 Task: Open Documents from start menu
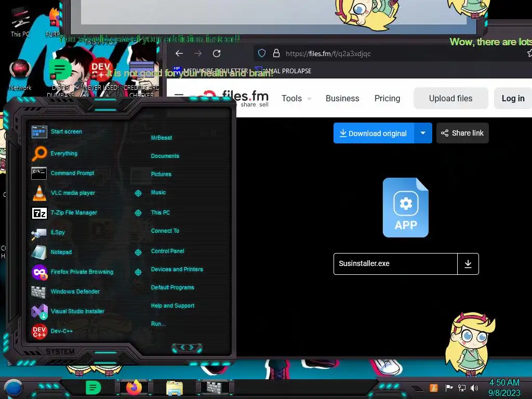tap(165, 156)
